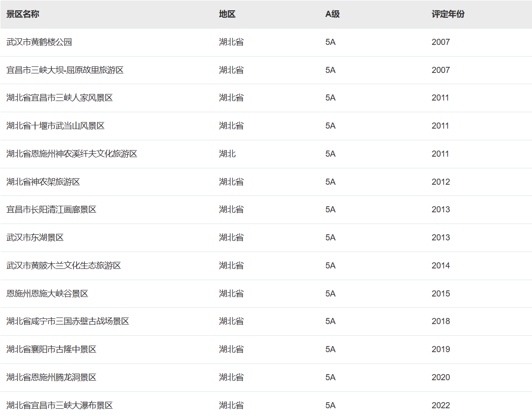Click 湖北省 in the 三国赤壁古战场 row
This screenshot has height=419, width=532.
pyautogui.click(x=231, y=321)
